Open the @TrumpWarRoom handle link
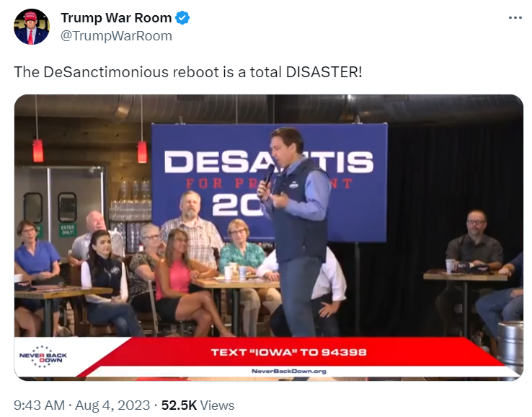The width and height of the screenshot is (532, 417). click(x=116, y=35)
